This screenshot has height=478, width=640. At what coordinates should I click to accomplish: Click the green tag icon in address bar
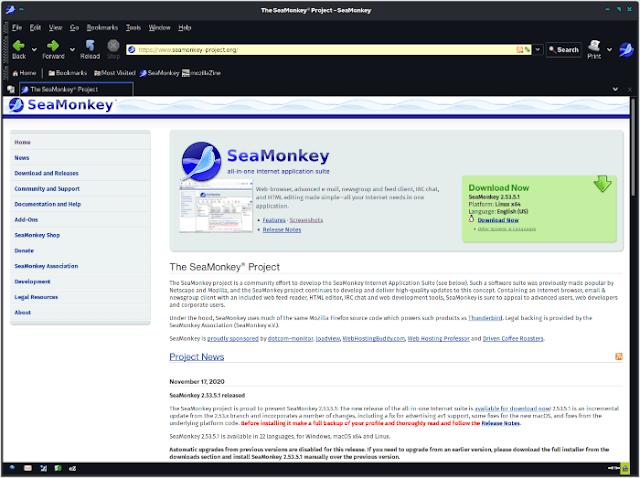coord(527,50)
